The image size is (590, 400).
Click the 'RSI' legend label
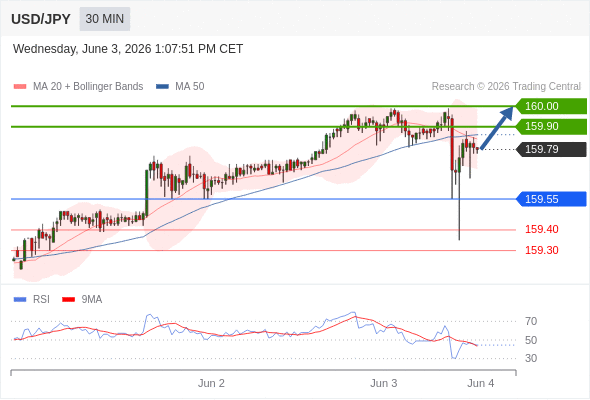click(x=41, y=300)
